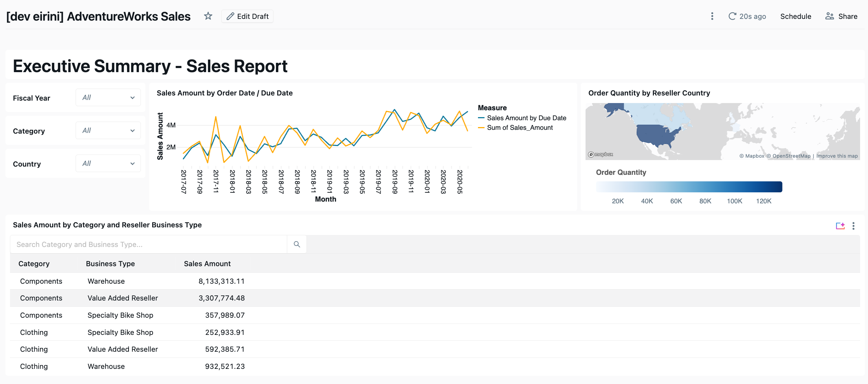The image size is (868, 384).
Task: Click the Edit Draft button
Action: [247, 16]
